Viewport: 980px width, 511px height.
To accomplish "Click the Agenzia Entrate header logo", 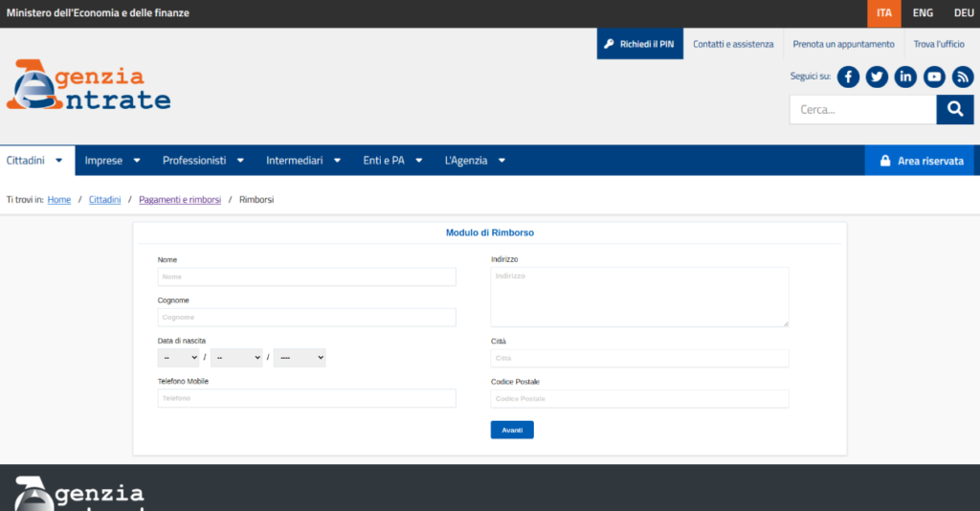I will (88, 85).
